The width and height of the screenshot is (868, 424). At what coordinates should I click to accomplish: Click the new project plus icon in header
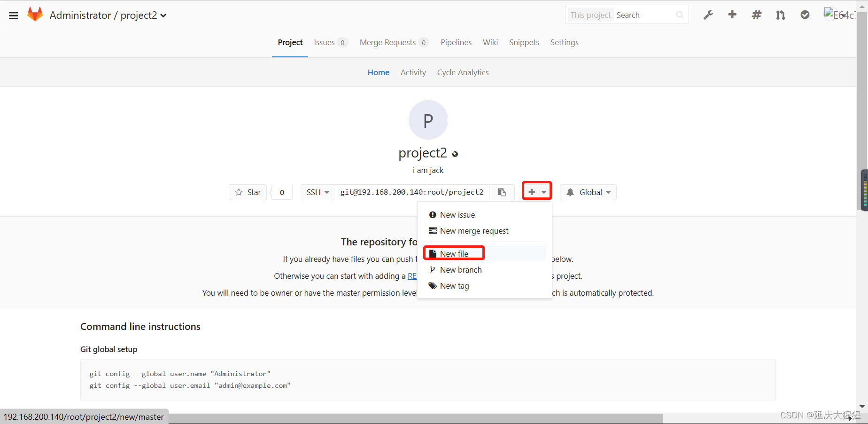(732, 15)
